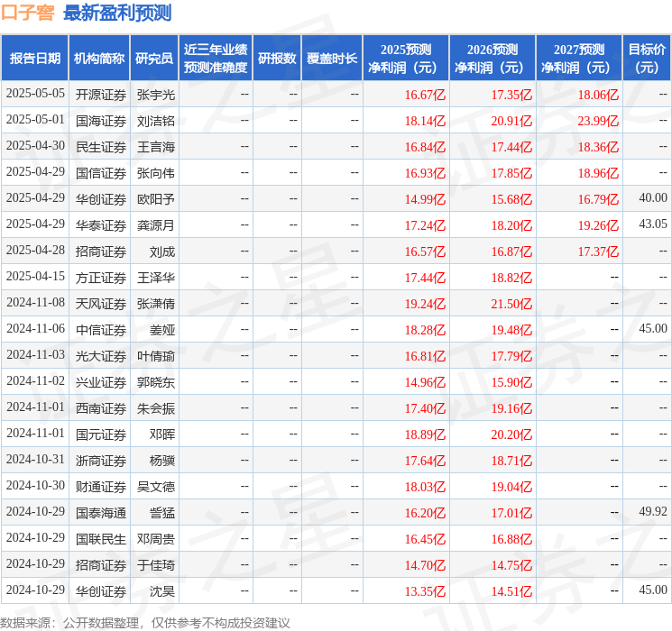
Task: Open the 开源证券 institution entry
Action: (101, 94)
